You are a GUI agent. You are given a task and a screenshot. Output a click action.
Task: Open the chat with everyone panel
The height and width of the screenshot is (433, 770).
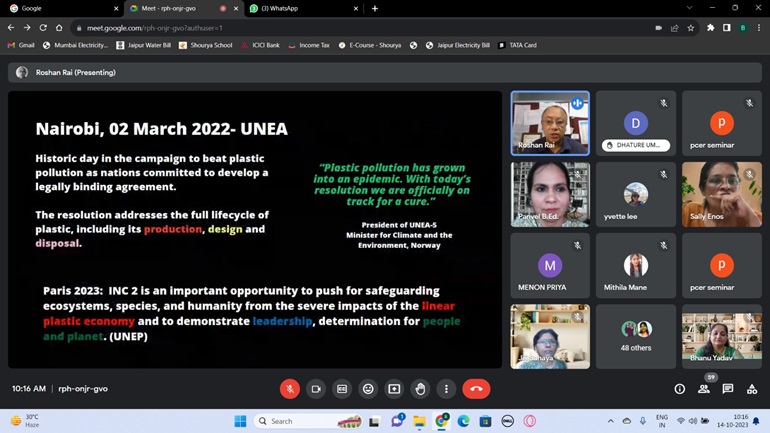[x=728, y=389]
